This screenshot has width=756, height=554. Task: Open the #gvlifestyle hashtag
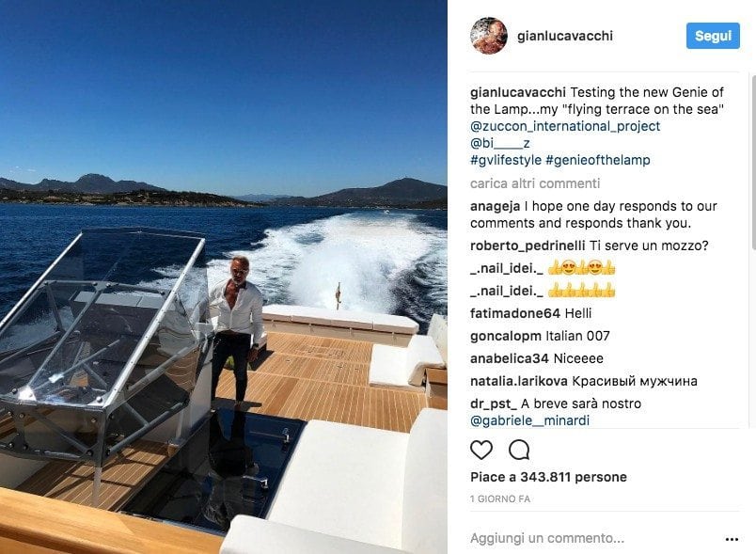pyautogui.click(x=506, y=160)
